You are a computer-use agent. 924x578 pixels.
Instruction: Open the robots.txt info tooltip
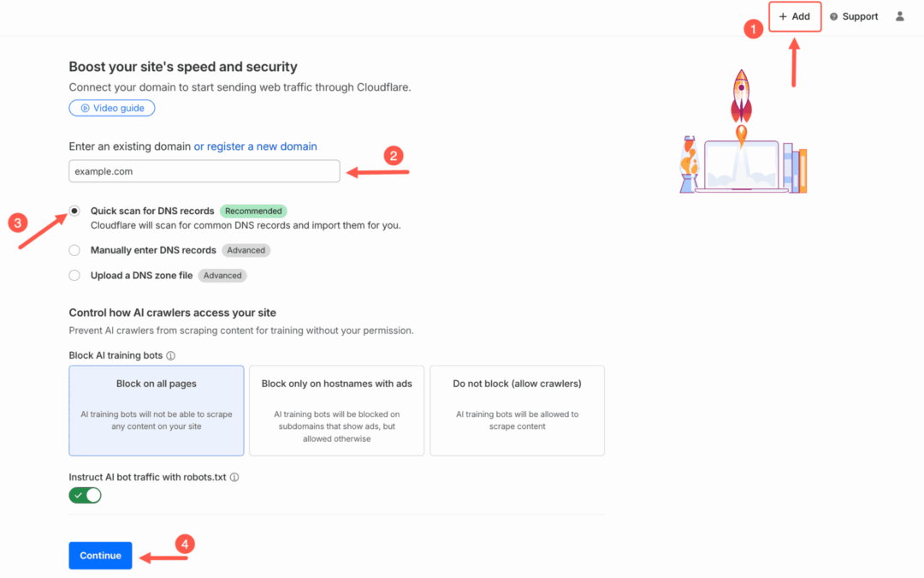(x=234, y=477)
